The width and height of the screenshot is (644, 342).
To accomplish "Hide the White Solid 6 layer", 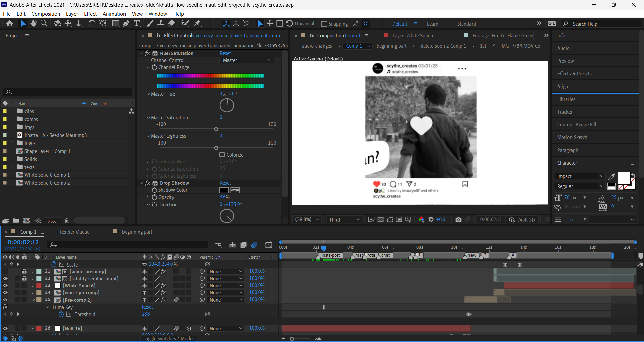I will [5, 286].
